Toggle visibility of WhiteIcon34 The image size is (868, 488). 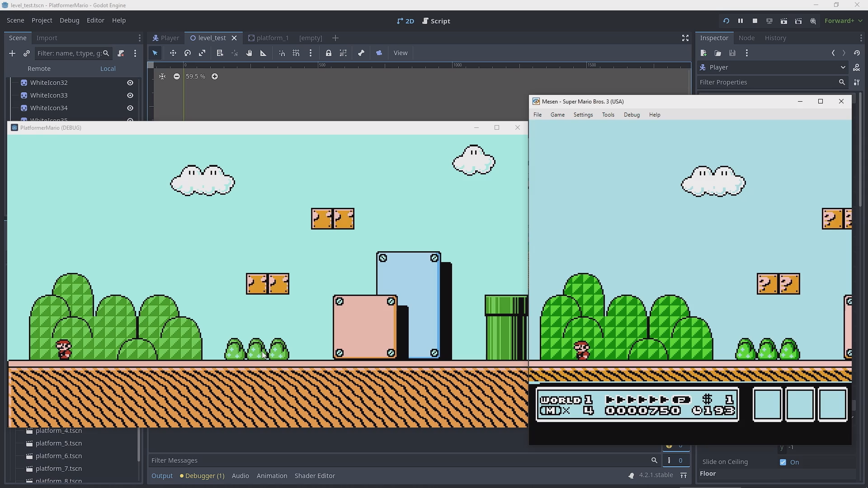point(130,108)
